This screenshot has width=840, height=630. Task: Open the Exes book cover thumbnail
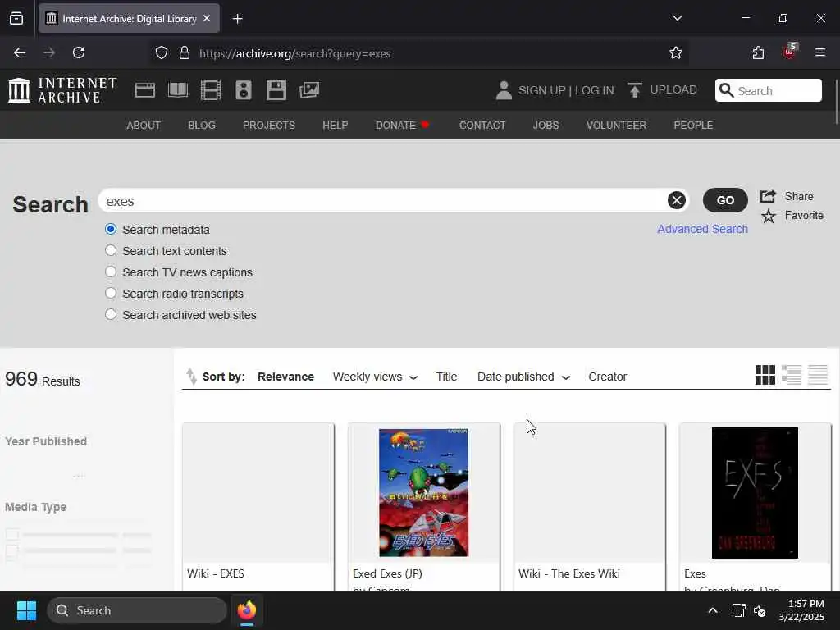(755, 493)
